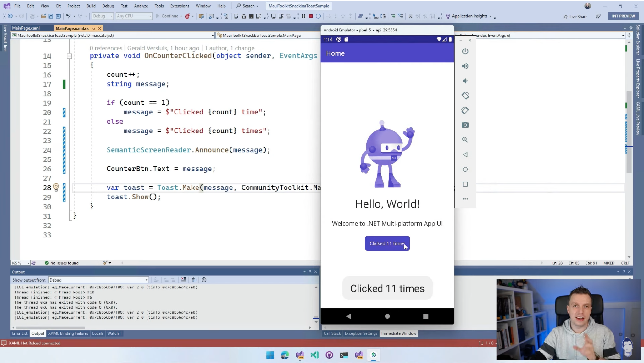Raise volume with emulator Volume Up icon

pyautogui.click(x=465, y=66)
